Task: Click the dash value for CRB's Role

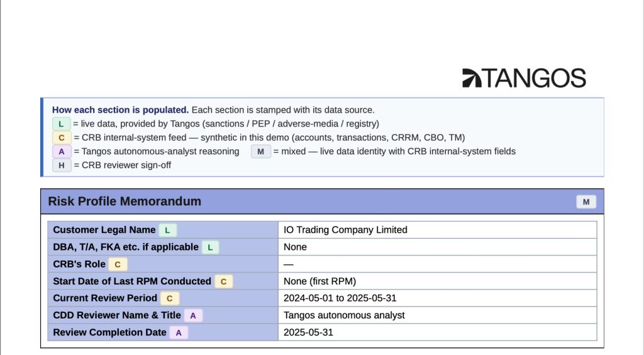Action: click(x=288, y=264)
